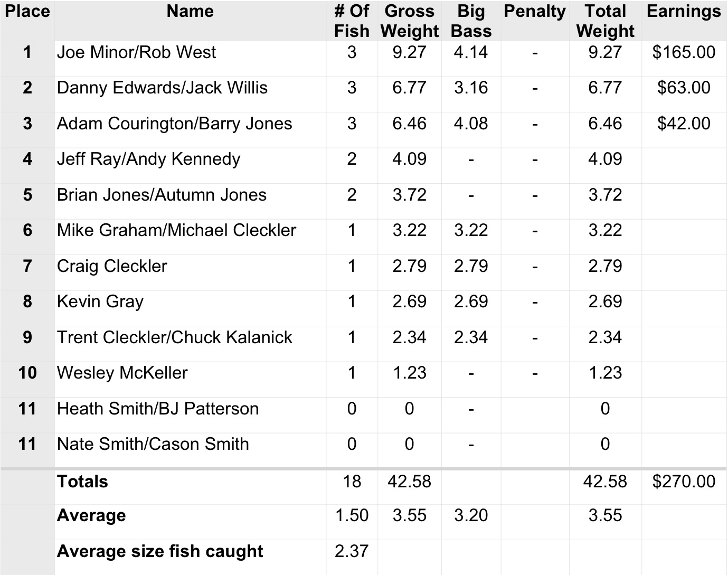The height and width of the screenshot is (575, 728).
Task: Select the $165.00 earnings cell
Action: tap(684, 52)
